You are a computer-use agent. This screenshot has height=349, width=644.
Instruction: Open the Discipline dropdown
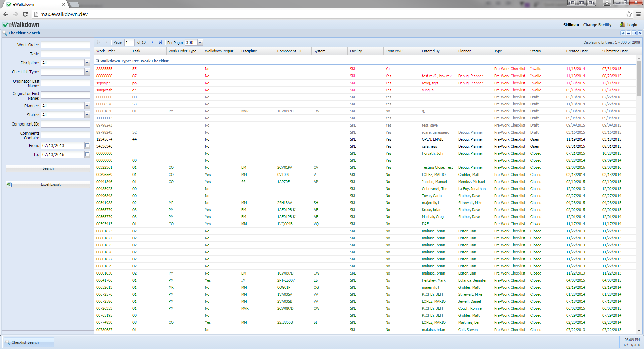[x=87, y=63]
